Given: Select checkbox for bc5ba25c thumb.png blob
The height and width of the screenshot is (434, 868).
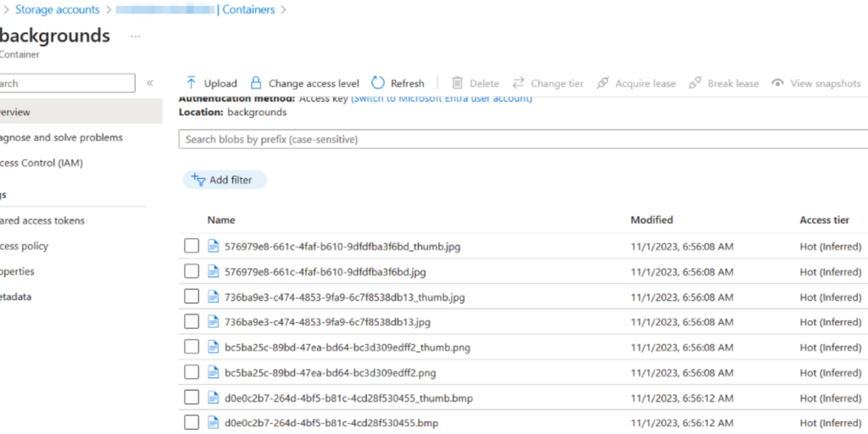Looking at the screenshot, I should [x=192, y=348].
